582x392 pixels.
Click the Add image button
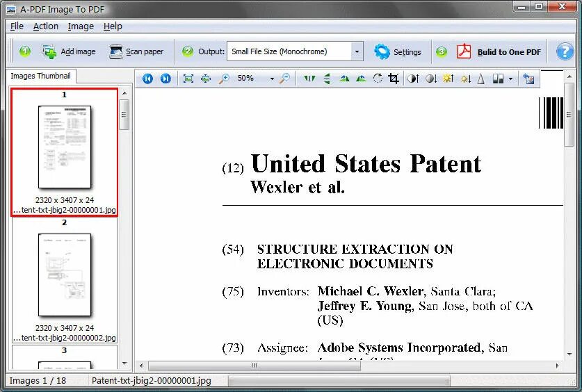pos(69,51)
